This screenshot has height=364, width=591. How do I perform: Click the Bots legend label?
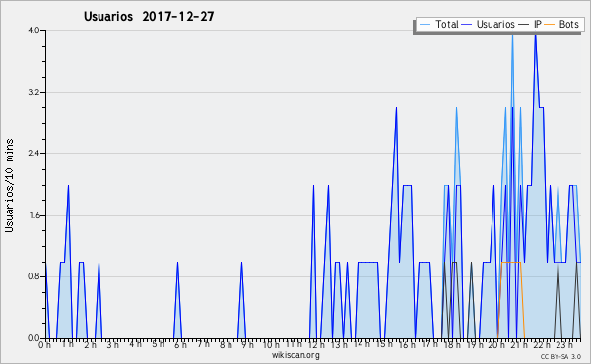point(568,24)
